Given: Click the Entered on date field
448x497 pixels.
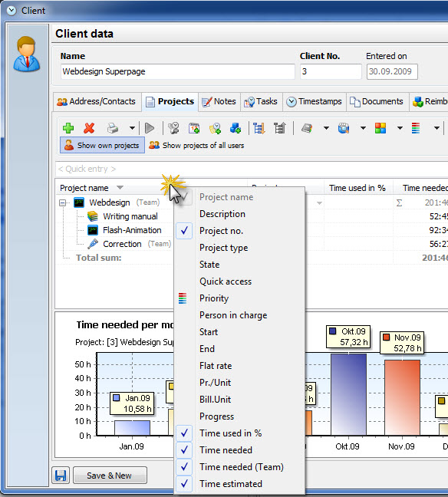Looking at the screenshot, I should (392, 71).
